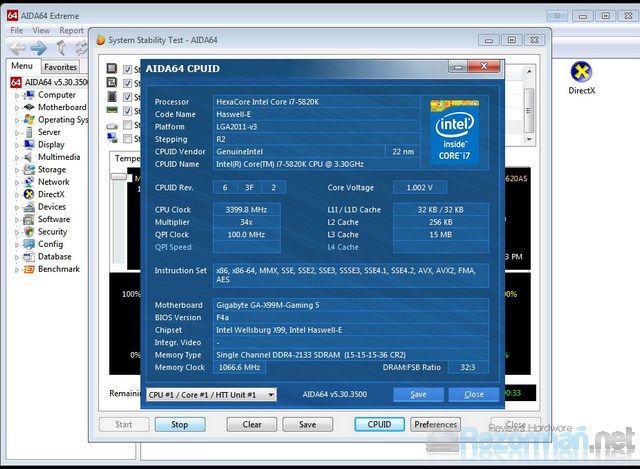Open the CPU #1 / Core #1 selector dropdown
The height and width of the screenshot is (469, 640).
tap(211, 395)
